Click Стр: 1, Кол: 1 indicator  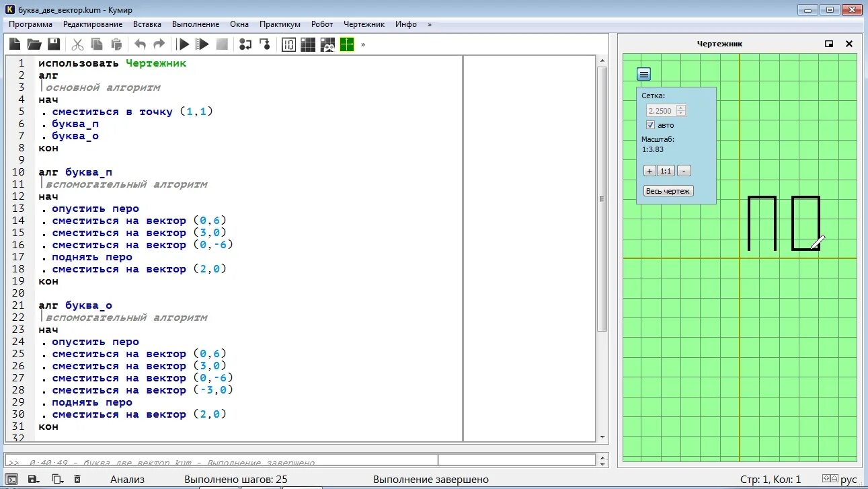[x=770, y=480]
